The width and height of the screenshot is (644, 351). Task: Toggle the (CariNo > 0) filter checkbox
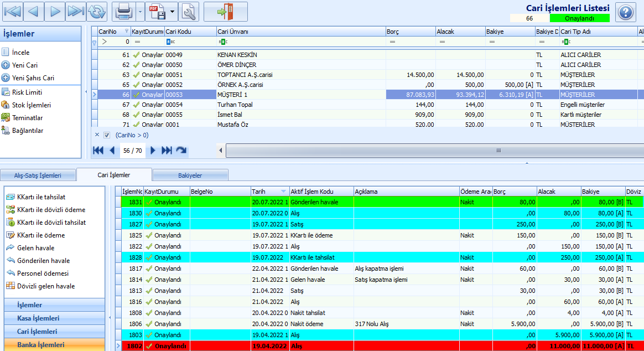pyautogui.click(x=107, y=135)
